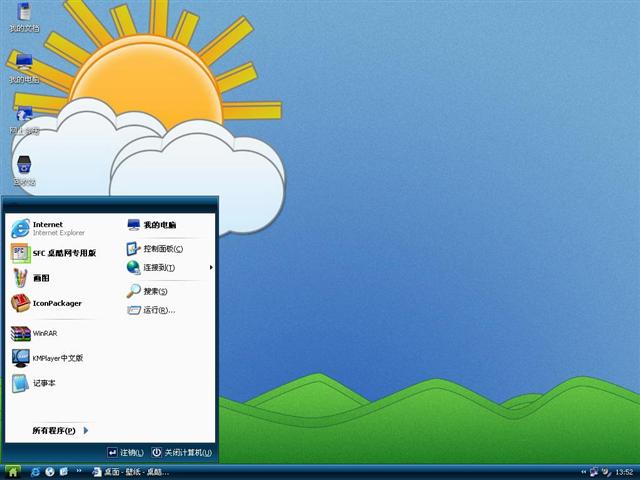640x480 pixels.
Task: Open 搜索(S) search entry
Action: [x=147, y=291]
